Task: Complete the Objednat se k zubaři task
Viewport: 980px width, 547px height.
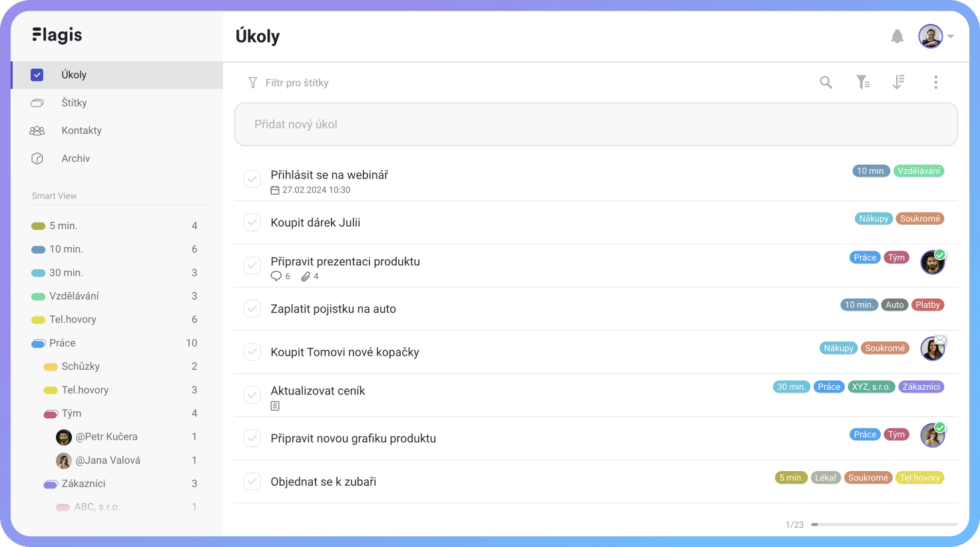Action: 252,481
